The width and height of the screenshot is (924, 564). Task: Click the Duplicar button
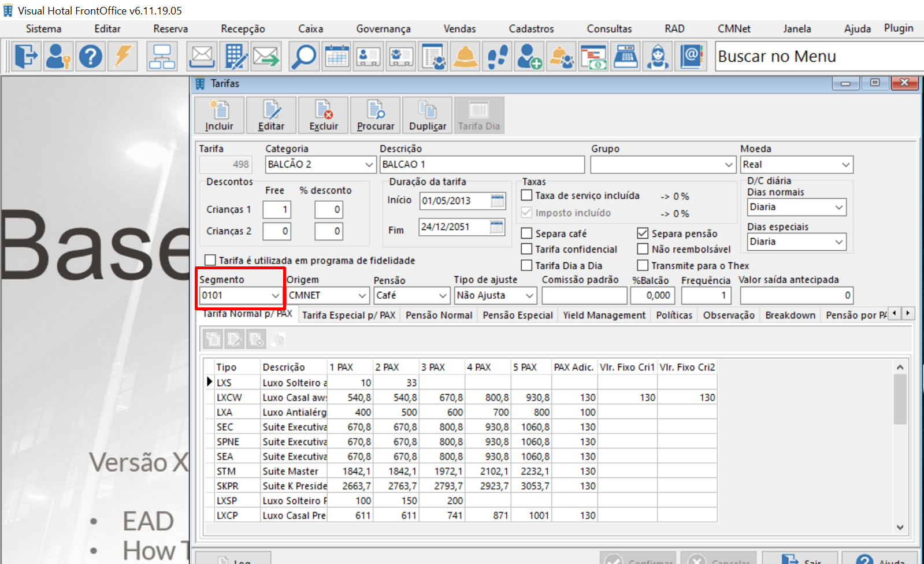point(427,115)
